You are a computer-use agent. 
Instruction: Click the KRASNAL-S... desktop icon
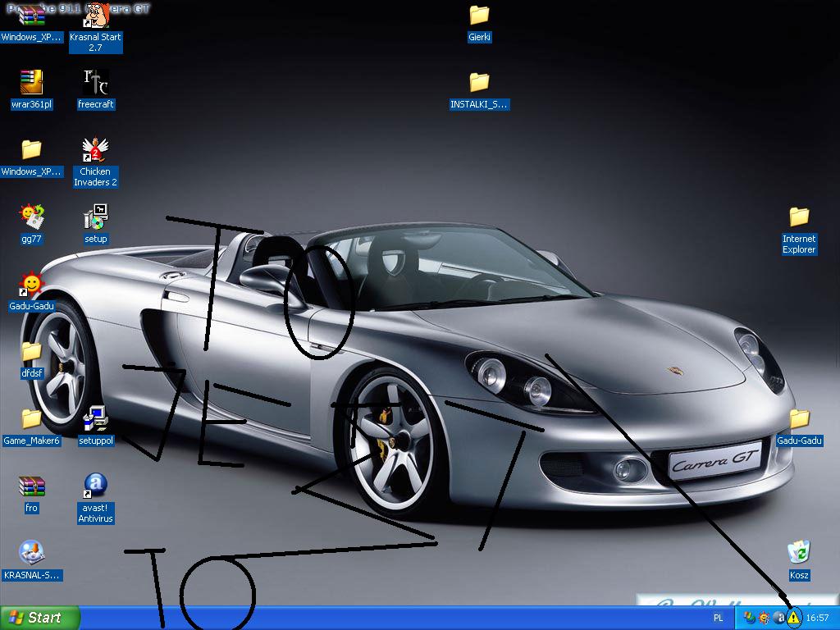(x=31, y=553)
